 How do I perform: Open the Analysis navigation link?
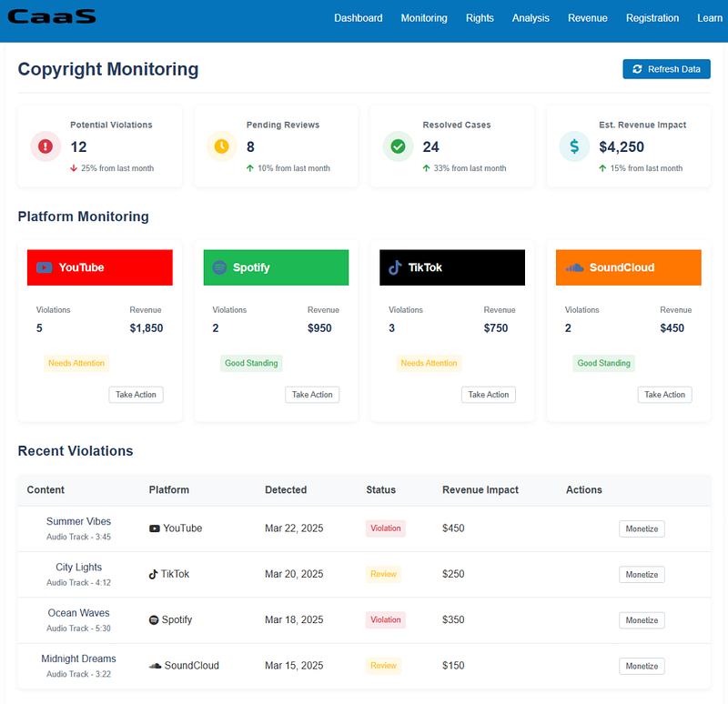pyautogui.click(x=531, y=18)
